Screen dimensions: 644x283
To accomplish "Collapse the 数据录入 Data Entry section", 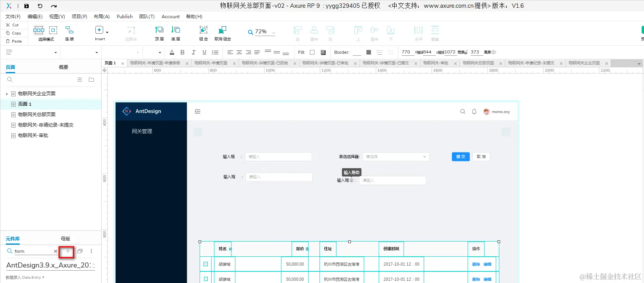I will coord(25,277).
